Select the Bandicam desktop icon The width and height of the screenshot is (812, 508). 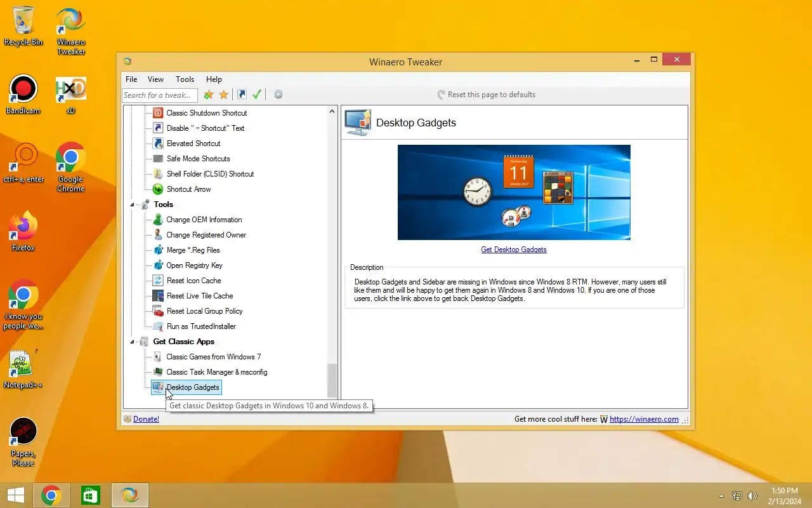23,95
